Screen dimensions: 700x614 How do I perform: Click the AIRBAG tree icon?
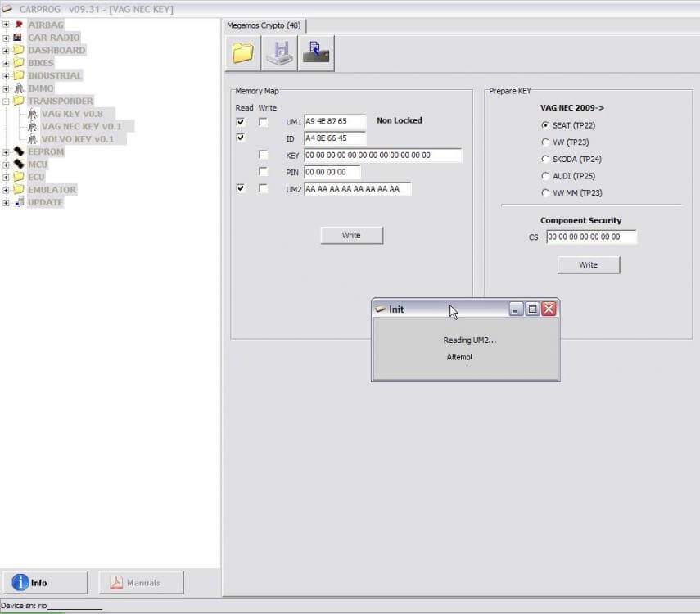[19, 25]
